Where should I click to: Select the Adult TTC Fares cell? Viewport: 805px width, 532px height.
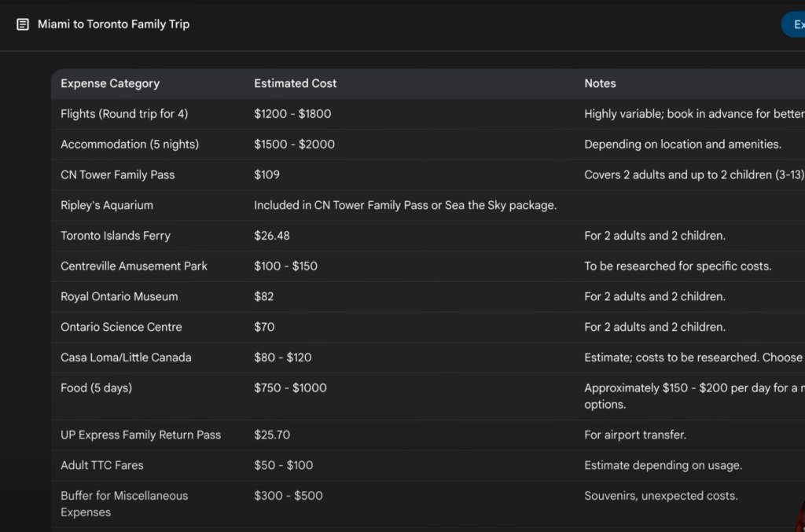pyautogui.click(x=102, y=465)
